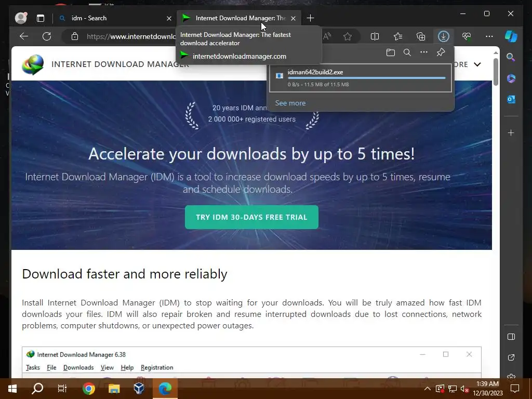The width and height of the screenshot is (532, 399).
Task: Click scrollbar up arrow
Action: 496,53
